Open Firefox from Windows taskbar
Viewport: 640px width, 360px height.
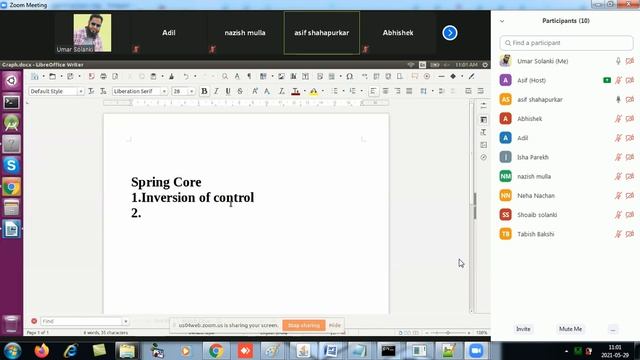click(42, 351)
